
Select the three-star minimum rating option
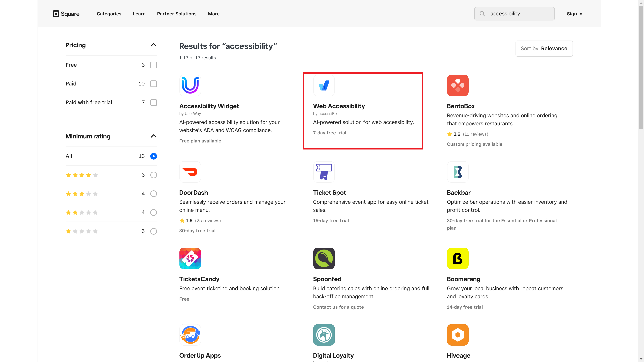pyautogui.click(x=153, y=194)
